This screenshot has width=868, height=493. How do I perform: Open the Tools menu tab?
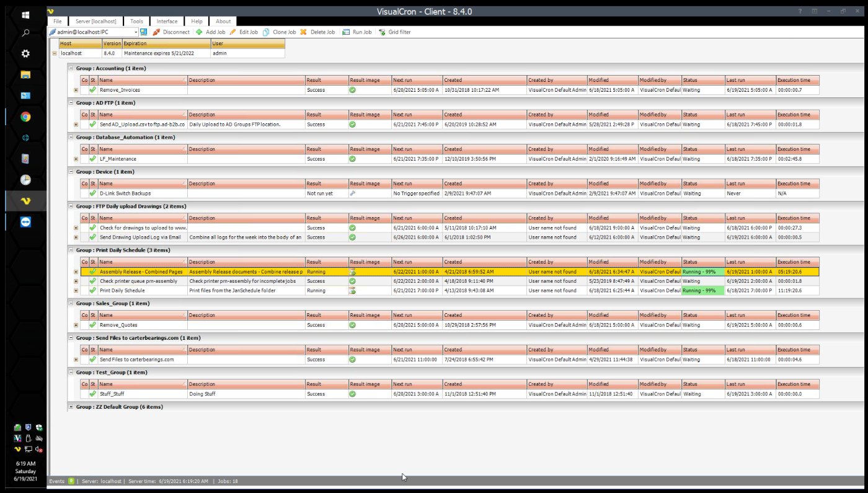[136, 21]
